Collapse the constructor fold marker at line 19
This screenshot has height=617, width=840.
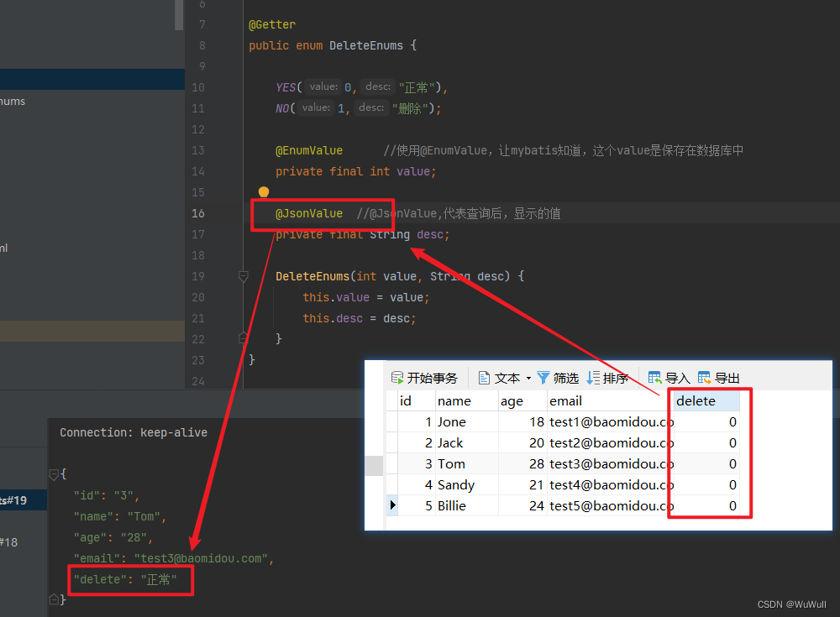click(x=244, y=276)
